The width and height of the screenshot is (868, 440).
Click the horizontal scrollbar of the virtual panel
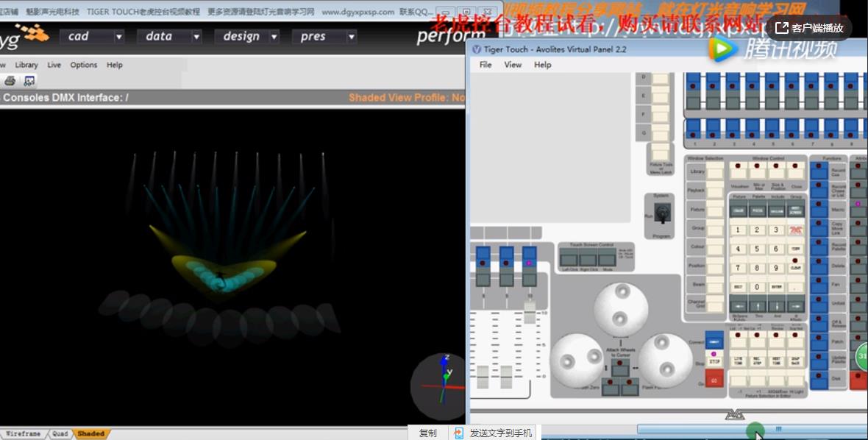pyautogui.click(x=753, y=429)
